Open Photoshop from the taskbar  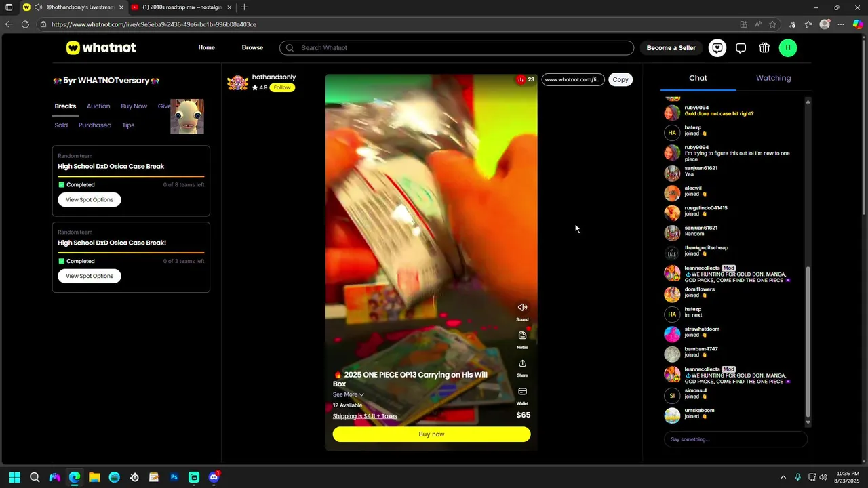174,477
